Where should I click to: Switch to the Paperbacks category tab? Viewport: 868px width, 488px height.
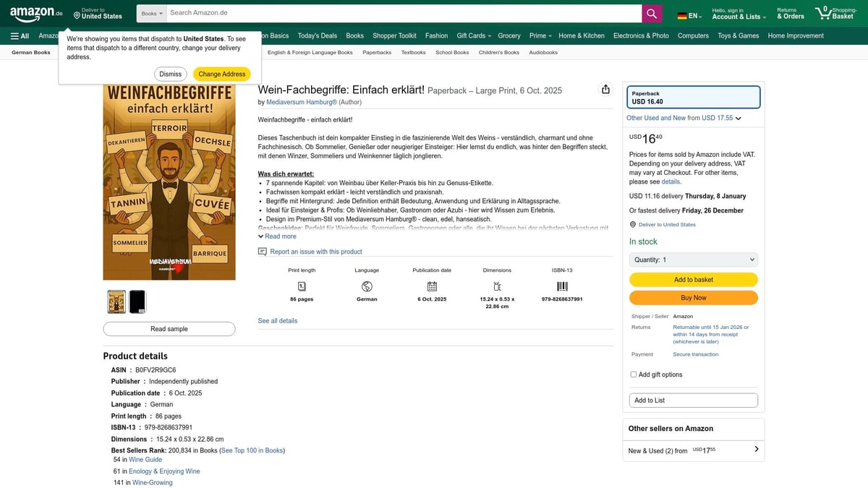[x=376, y=52]
